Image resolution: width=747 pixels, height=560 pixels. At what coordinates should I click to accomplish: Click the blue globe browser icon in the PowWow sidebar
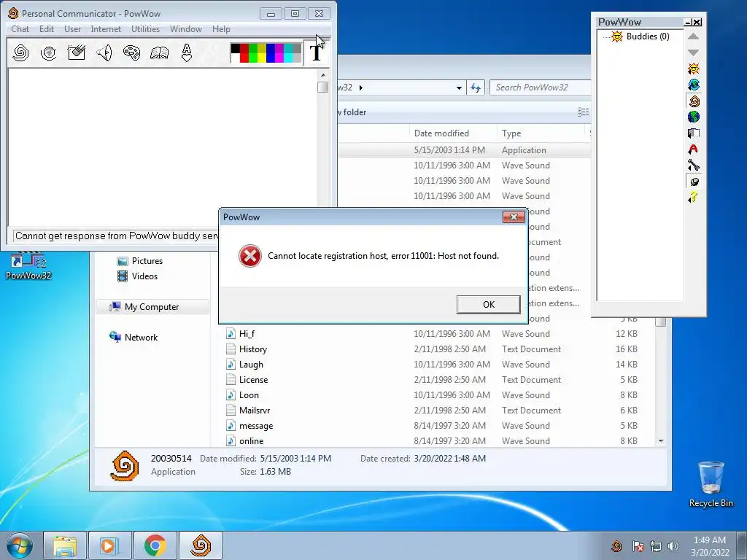(694, 85)
